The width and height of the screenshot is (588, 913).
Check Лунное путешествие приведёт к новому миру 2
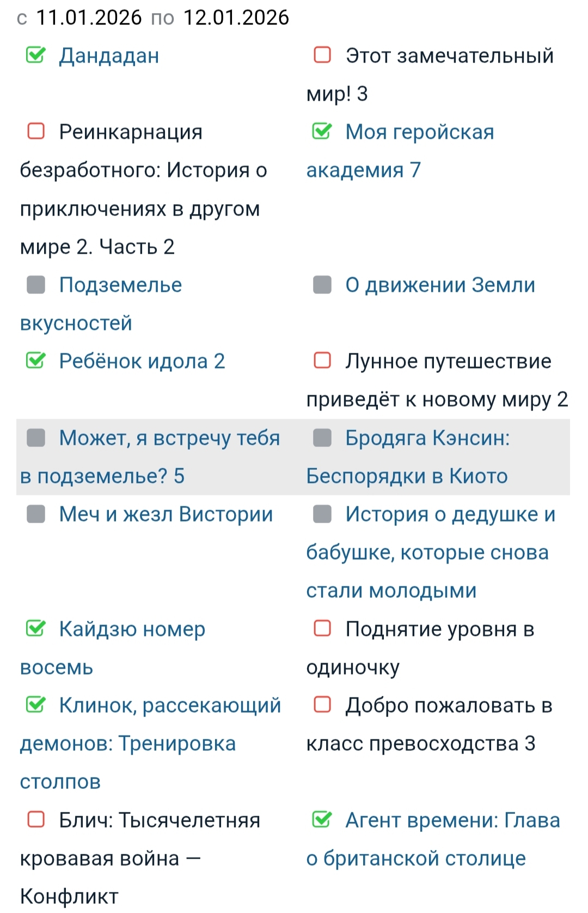[x=322, y=361]
